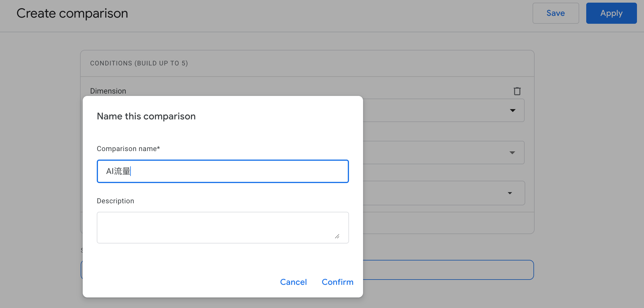Click the Name this comparison heading
This screenshot has width=644, height=308.
click(x=146, y=116)
